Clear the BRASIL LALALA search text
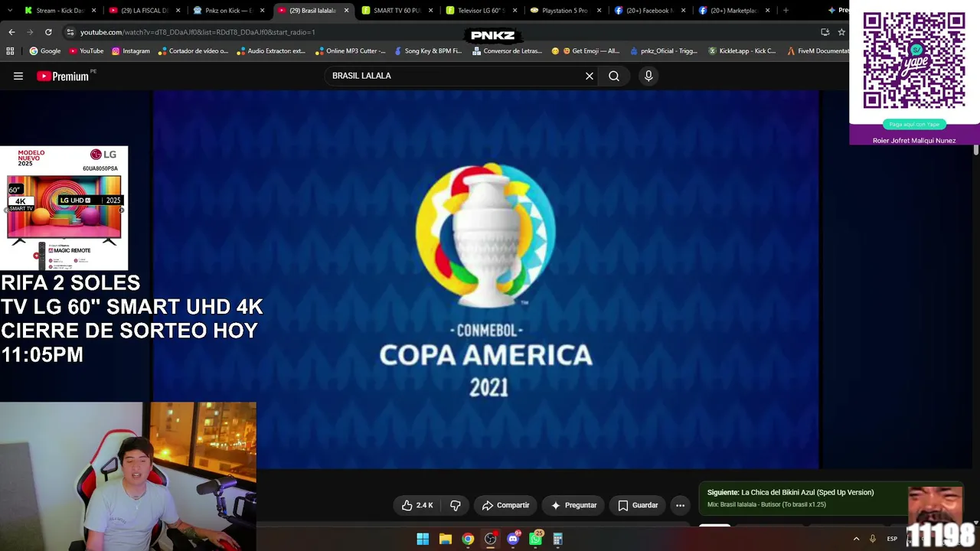This screenshot has height=551, width=980. coord(590,76)
